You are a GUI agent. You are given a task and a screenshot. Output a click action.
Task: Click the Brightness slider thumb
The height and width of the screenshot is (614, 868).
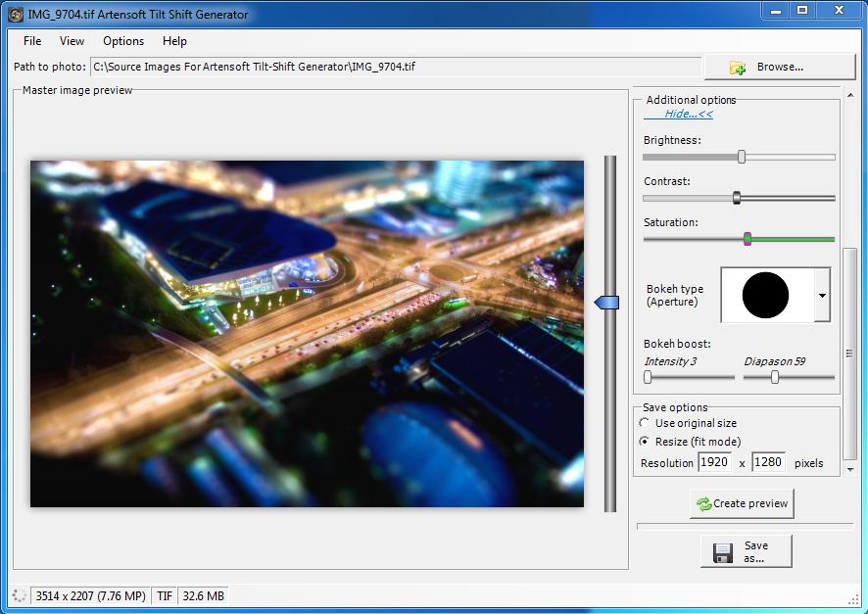point(742,157)
